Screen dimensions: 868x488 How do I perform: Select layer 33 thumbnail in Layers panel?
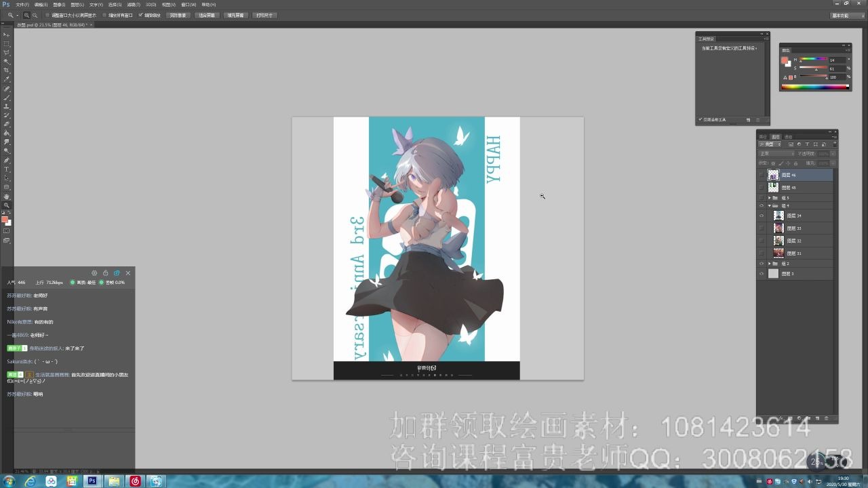coord(778,228)
